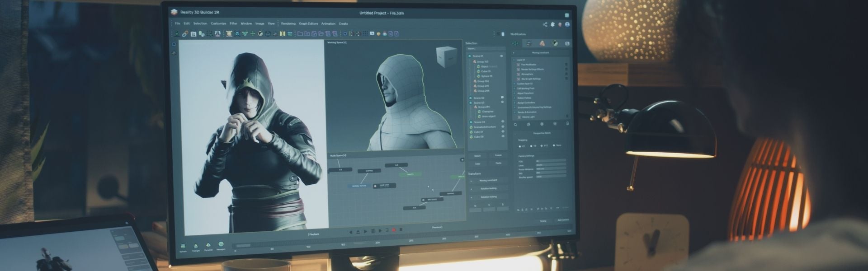Image resolution: width=868 pixels, height=271 pixels.
Task: Click the link chain toolbar icon
Action: click(185, 34)
